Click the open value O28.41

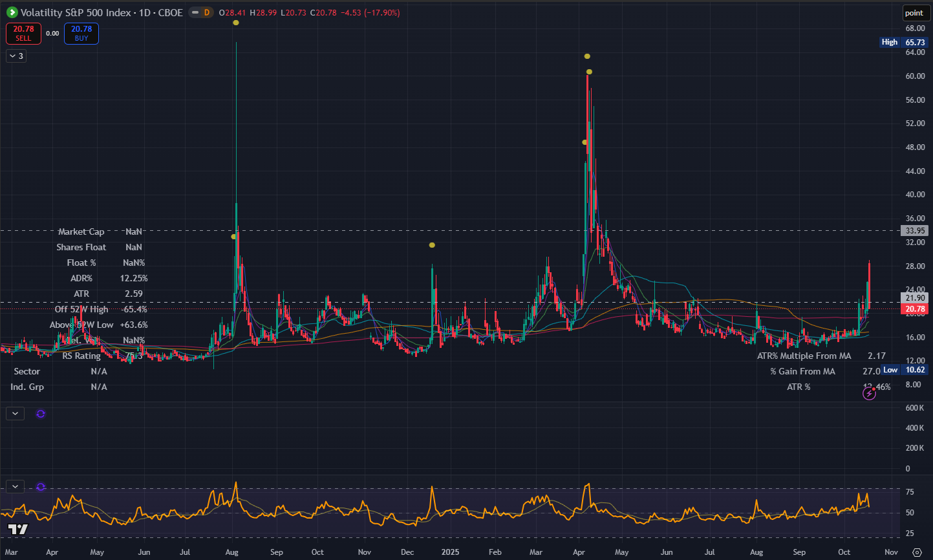click(232, 12)
